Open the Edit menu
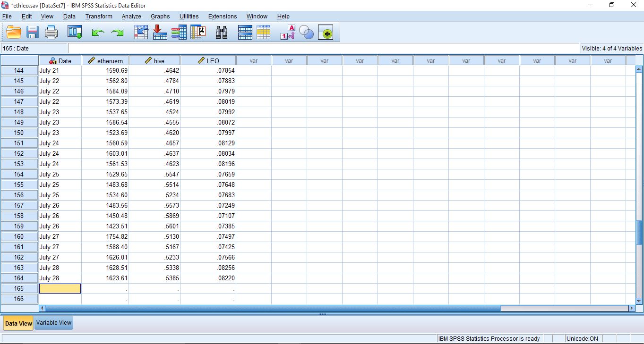Screen dimensions: 644x344 pos(27,17)
